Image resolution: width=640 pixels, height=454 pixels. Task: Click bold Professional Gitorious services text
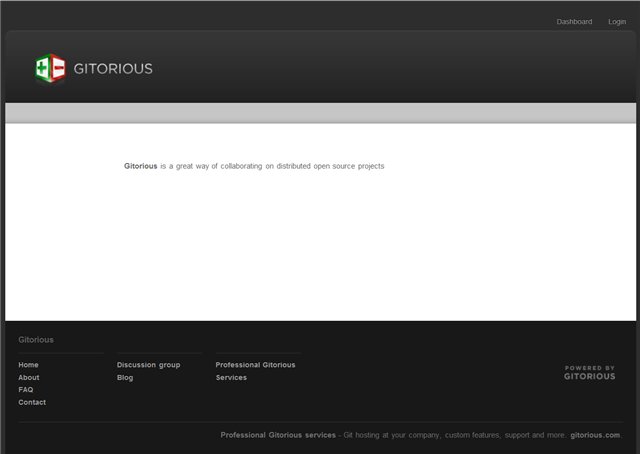coord(278,435)
